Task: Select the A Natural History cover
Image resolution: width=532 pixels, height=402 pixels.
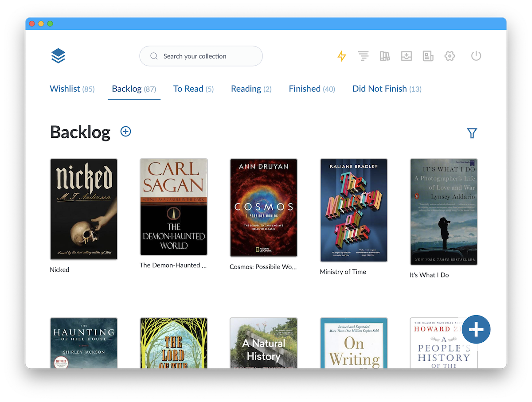Action: point(264,343)
